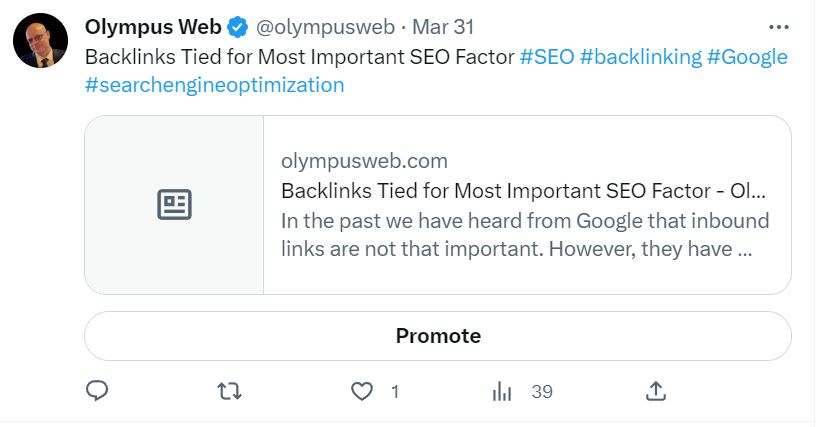Click the share upload icon
The width and height of the screenshot is (821, 427).
[x=656, y=391]
